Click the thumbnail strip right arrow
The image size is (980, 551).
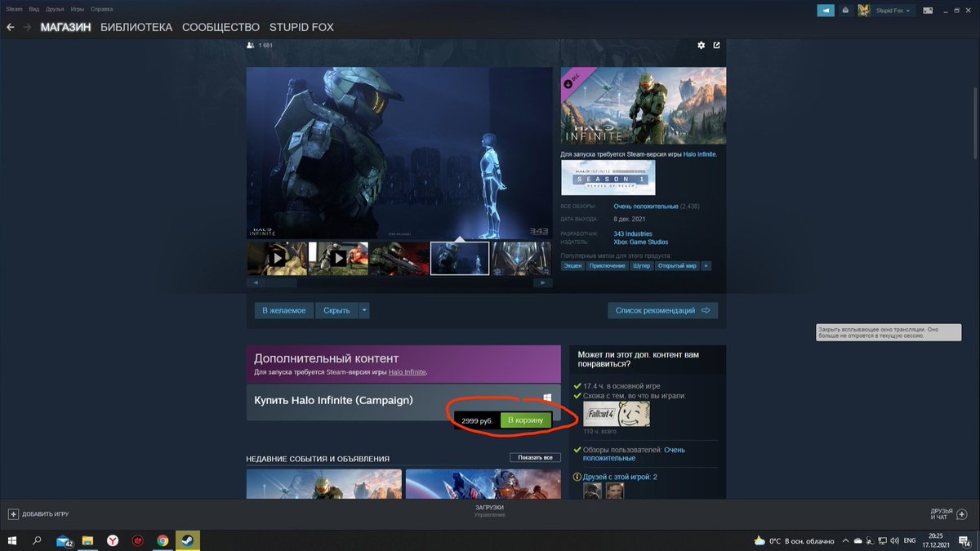(x=543, y=283)
